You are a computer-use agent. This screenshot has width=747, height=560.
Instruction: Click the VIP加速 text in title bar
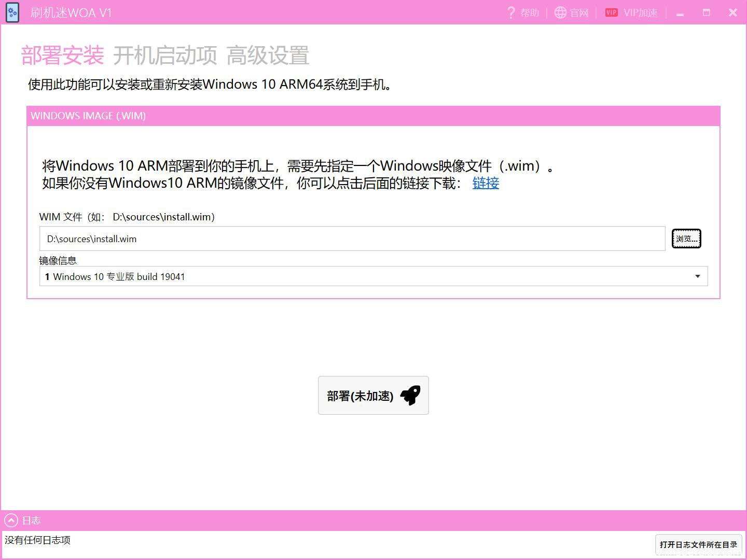(640, 12)
